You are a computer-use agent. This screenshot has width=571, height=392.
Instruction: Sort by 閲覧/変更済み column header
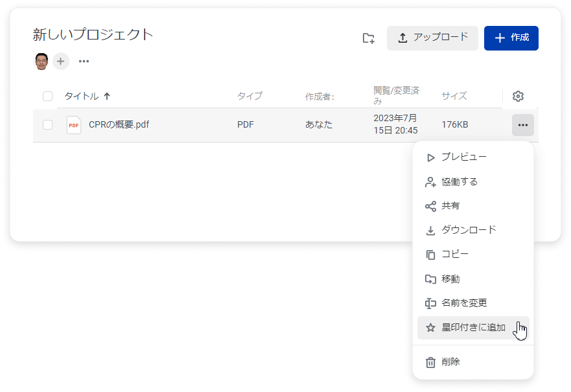tap(396, 95)
